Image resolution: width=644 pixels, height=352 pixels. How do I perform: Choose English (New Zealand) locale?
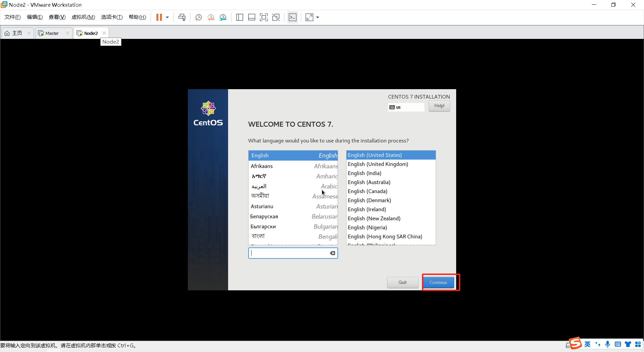click(391, 219)
